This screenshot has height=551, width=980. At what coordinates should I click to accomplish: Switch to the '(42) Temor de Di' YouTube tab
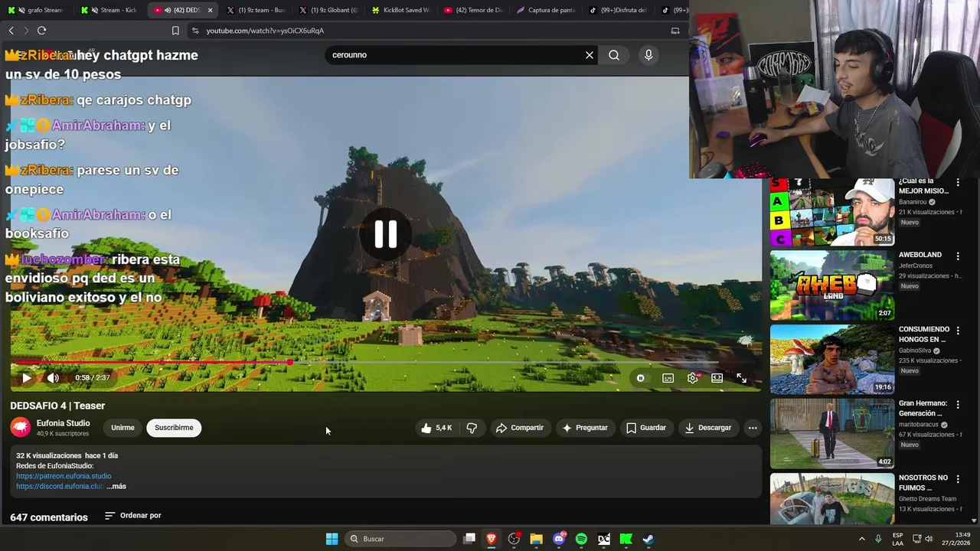tap(472, 10)
